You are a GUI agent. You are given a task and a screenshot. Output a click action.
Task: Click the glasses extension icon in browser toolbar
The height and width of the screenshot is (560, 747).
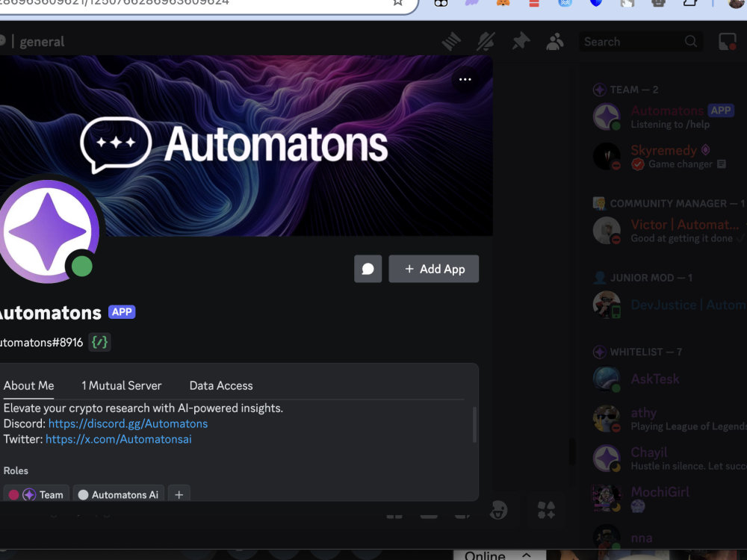[x=441, y=3]
